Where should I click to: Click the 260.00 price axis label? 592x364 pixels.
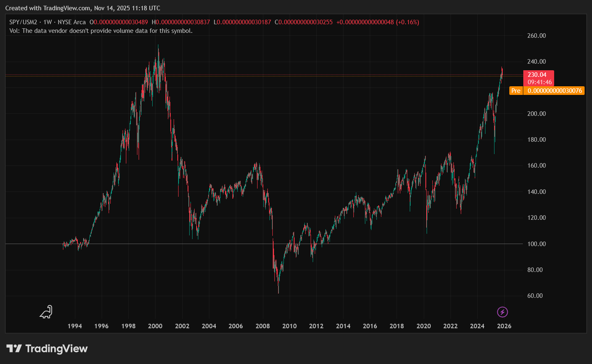tap(536, 36)
